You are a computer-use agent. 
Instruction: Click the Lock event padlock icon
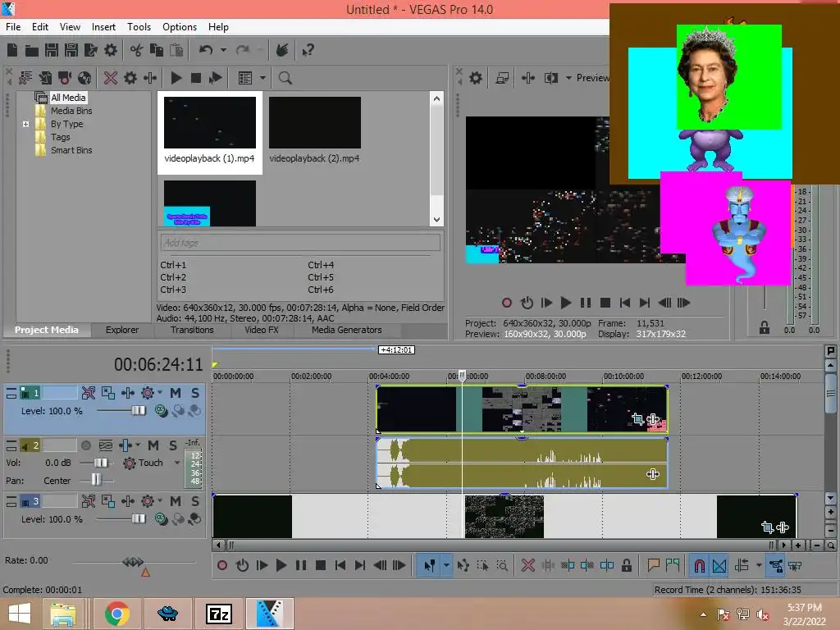626,565
